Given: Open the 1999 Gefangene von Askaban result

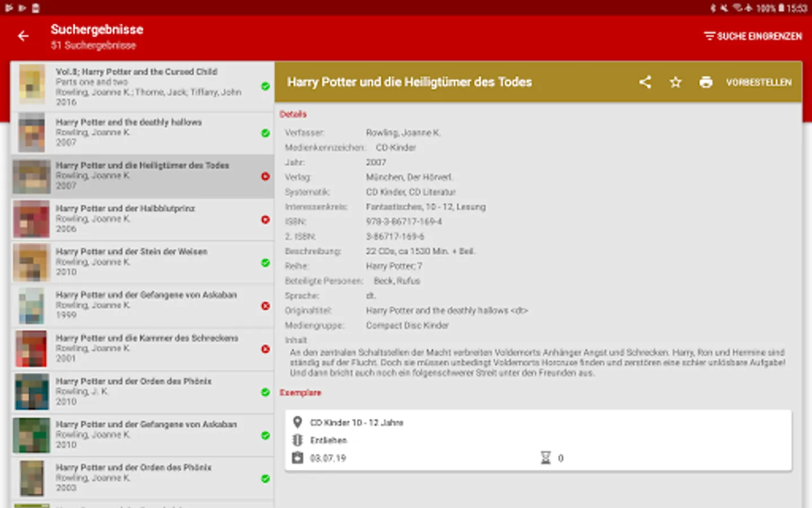Looking at the screenshot, I should (142, 305).
